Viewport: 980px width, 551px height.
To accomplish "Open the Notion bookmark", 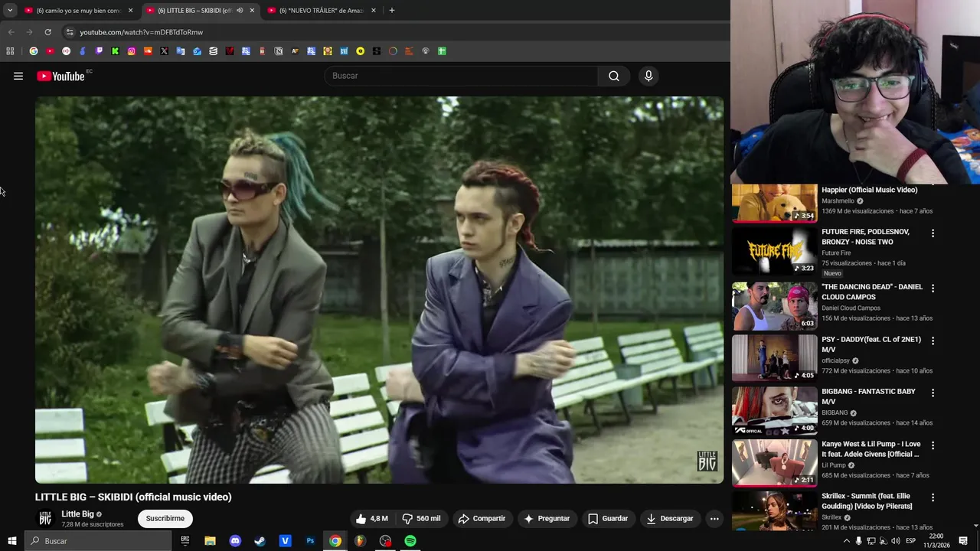I will click(279, 51).
